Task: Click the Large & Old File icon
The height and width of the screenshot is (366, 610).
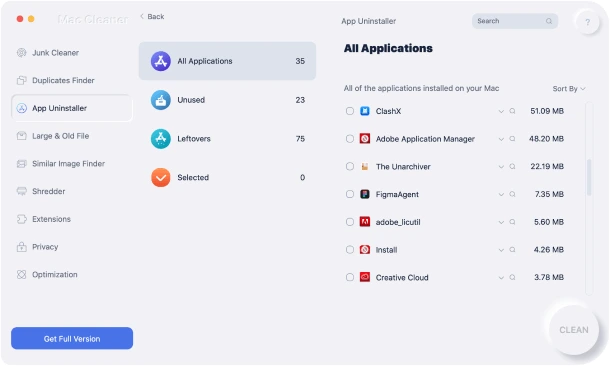Action: [21, 136]
